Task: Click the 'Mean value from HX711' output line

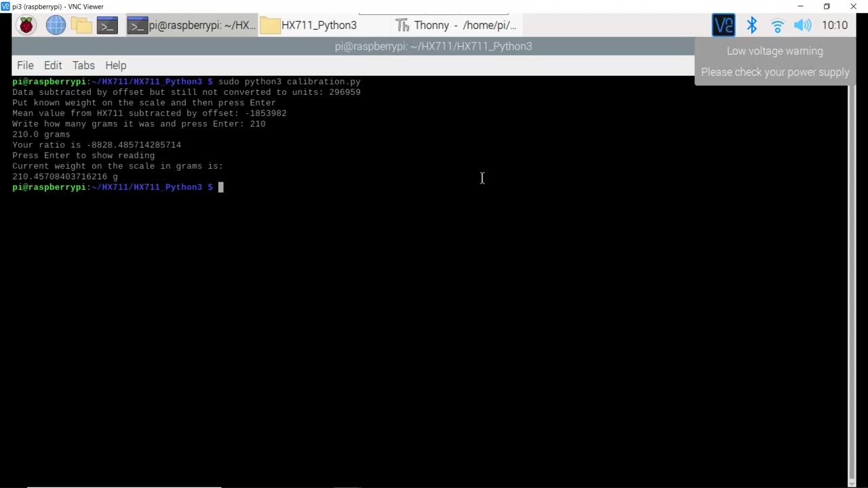Action: [x=149, y=113]
